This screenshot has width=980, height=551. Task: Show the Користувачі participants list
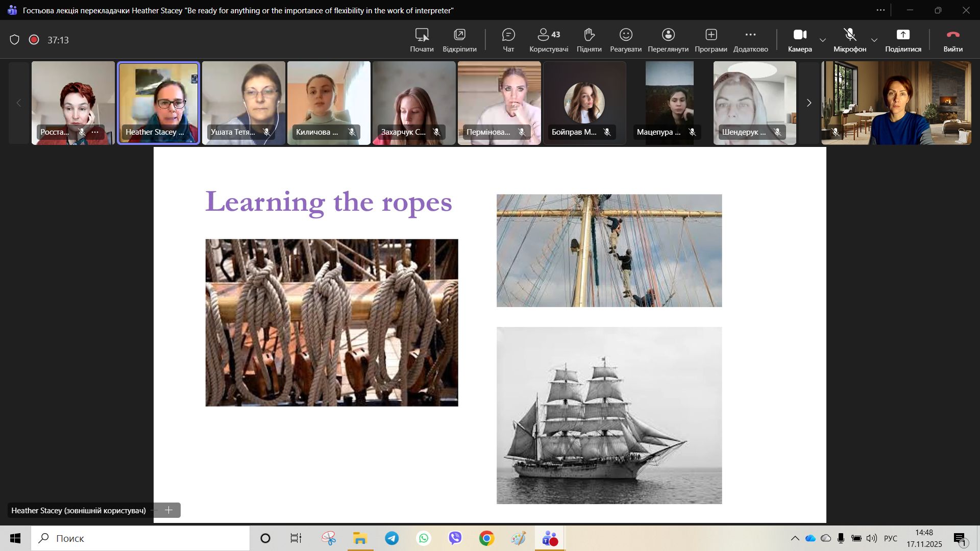[x=549, y=40]
